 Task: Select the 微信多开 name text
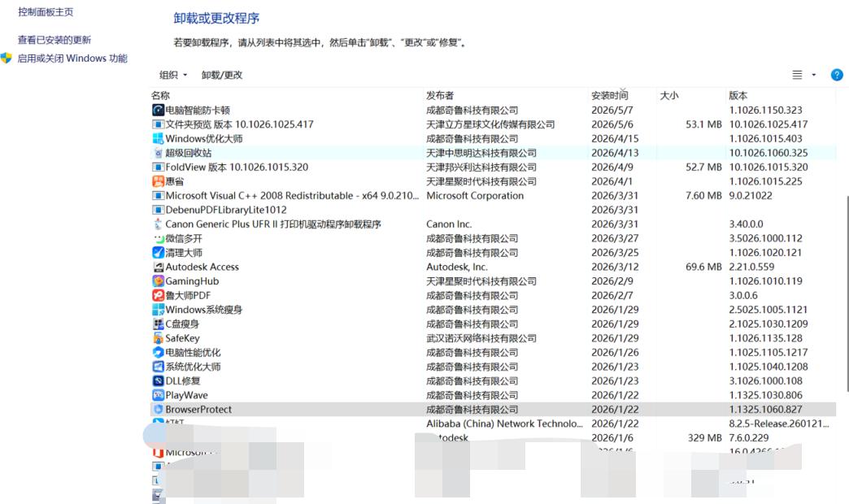pyautogui.click(x=184, y=238)
